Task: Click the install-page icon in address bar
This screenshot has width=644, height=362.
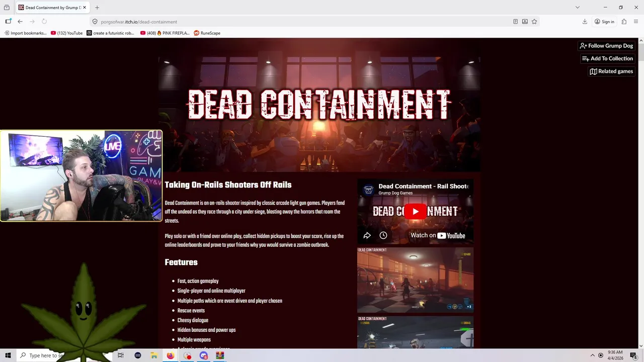Action: [x=525, y=22]
